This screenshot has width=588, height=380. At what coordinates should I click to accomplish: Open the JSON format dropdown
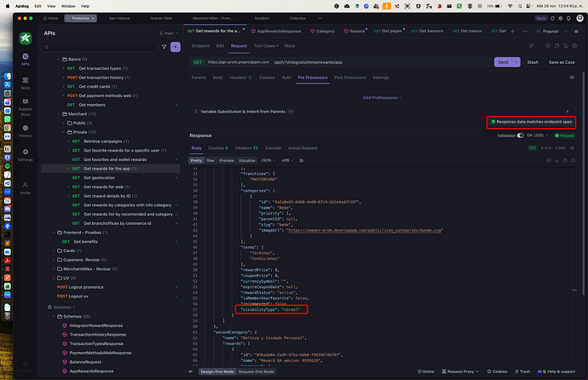[x=268, y=160]
